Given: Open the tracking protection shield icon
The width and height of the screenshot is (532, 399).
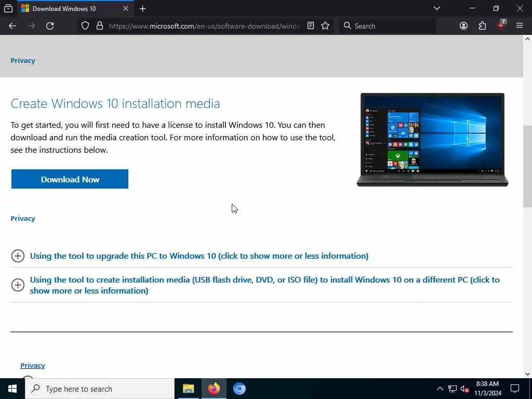Looking at the screenshot, I should (85, 26).
